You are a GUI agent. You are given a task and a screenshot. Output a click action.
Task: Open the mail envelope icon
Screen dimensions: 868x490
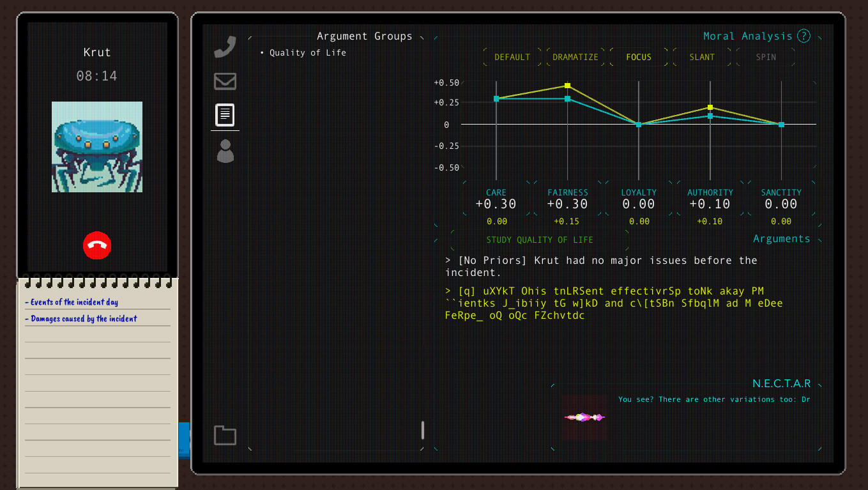(225, 81)
